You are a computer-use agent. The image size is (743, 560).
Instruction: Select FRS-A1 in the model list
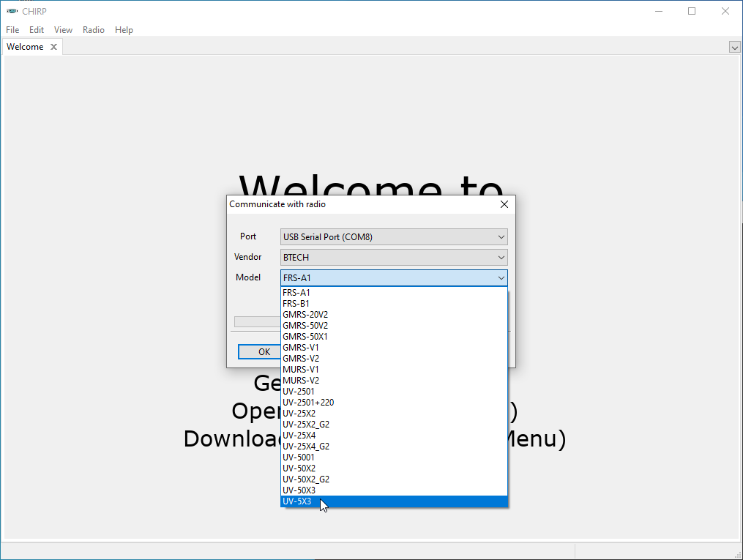[x=395, y=293]
